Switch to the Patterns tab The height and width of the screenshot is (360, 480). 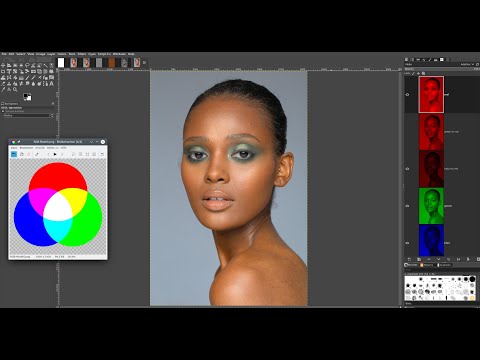coord(428,265)
